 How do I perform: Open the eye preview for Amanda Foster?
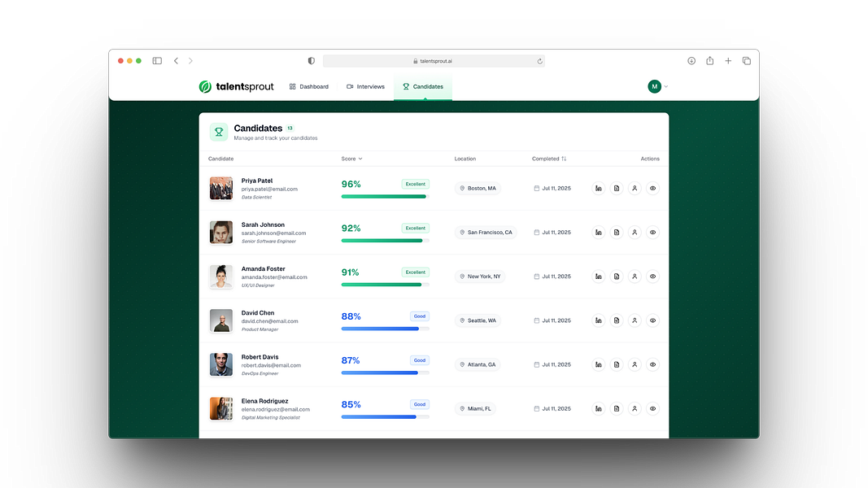pos(652,276)
